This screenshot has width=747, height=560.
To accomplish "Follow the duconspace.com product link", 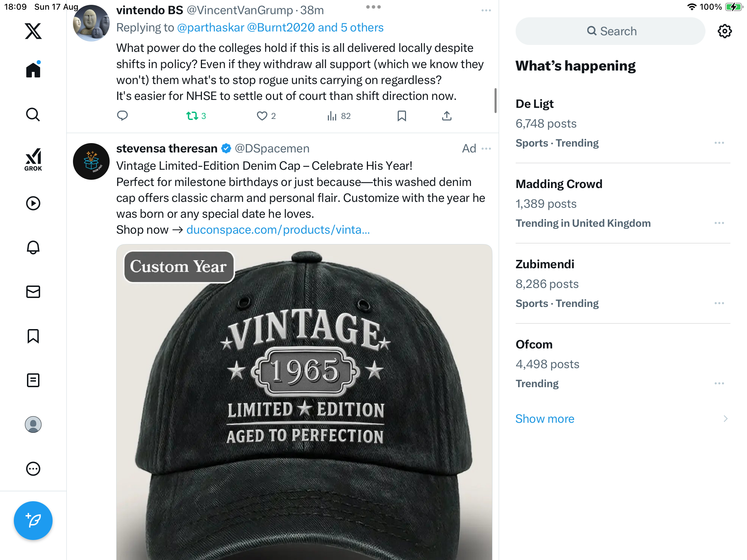I will pos(278,230).
